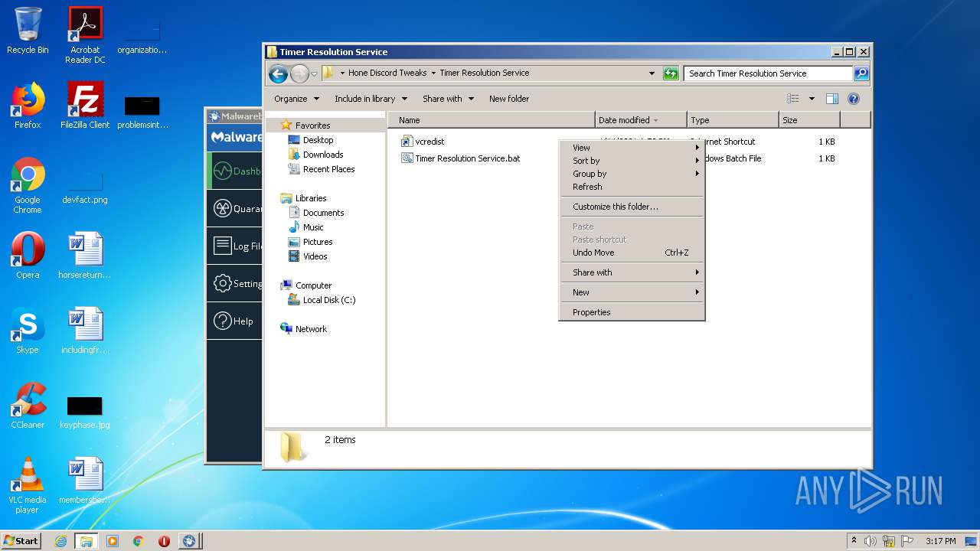Click Hone Discord Tweaks breadcrumb

[387, 73]
